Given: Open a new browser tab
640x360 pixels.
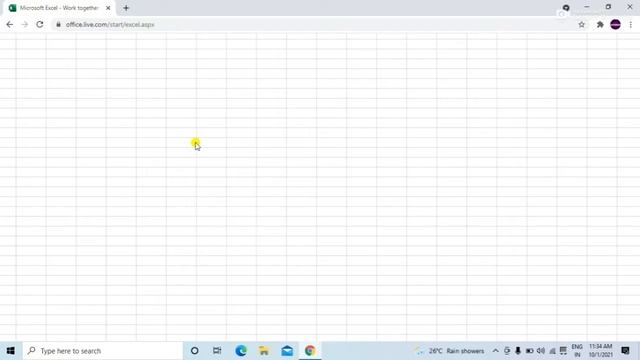Looking at the screenshot, I should point(126,8).
